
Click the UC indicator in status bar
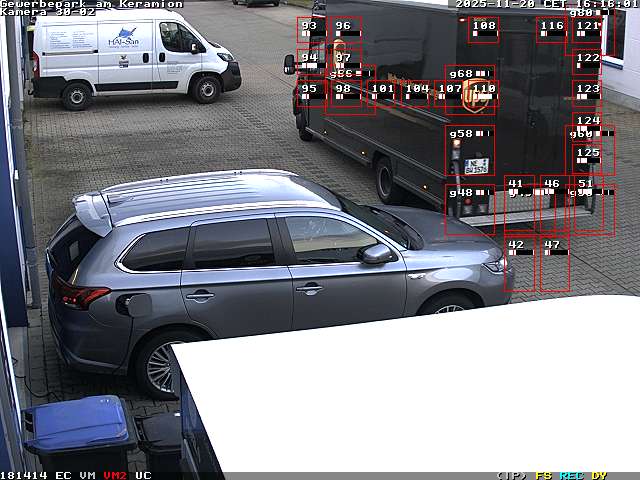click(x=143, y=475)
